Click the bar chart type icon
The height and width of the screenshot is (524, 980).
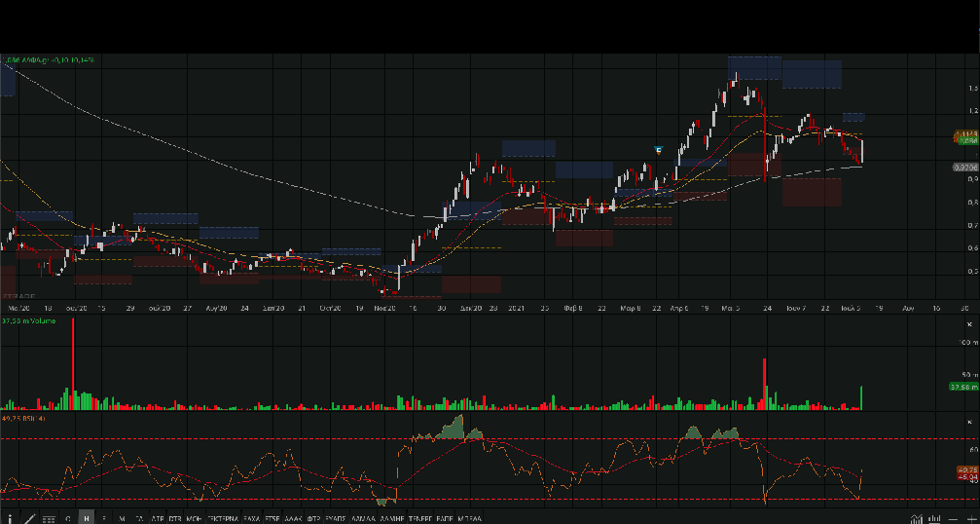tap(935, 517)
